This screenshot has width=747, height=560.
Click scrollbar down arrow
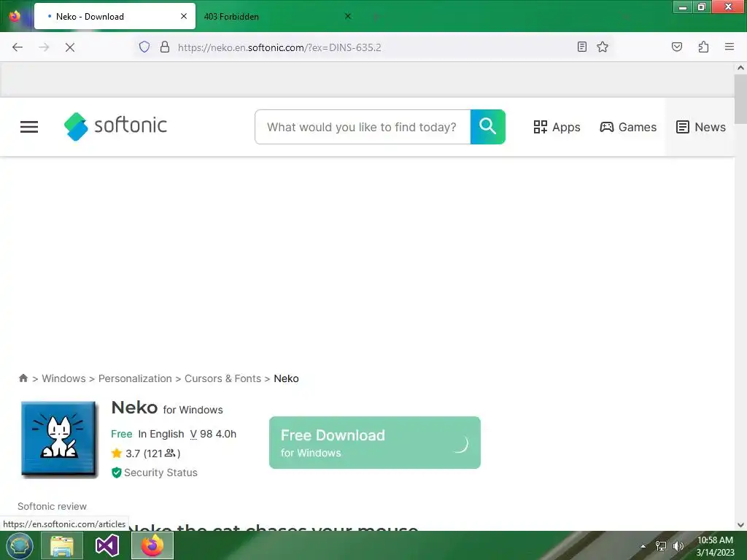pyautogui.click(x=740, y=525)
